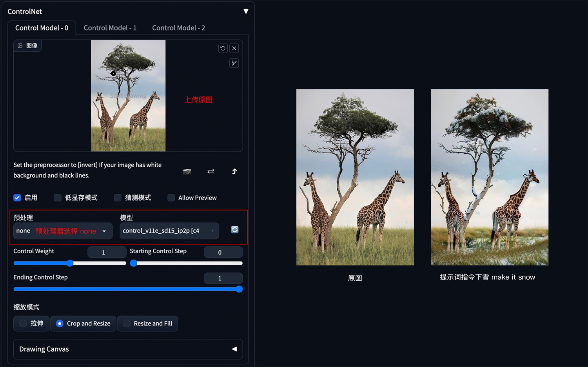Click the upward arrow send dimensions icon
Viewport: 588px width, 367px height.
click(234, 171)
